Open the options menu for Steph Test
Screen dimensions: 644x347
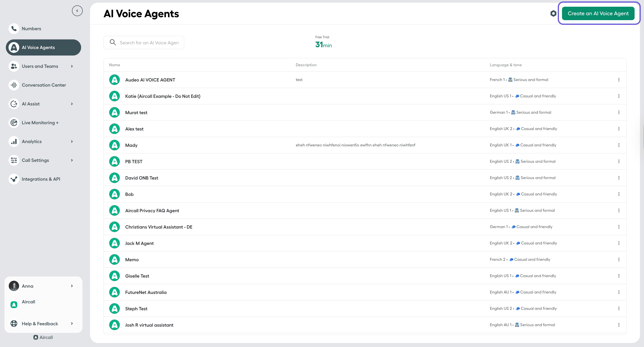tap(619, 308)
